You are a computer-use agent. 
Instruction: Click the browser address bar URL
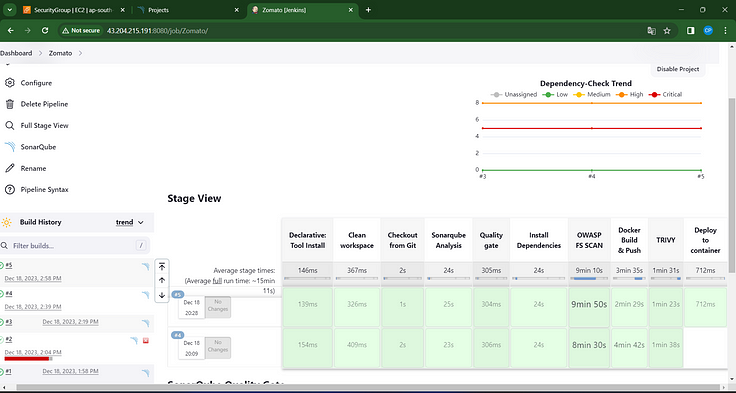pos(157,31)
